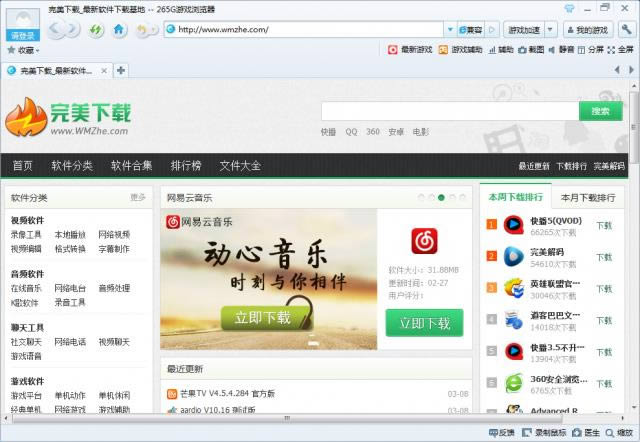This screenshot has height=442, width=640.
Task: Click the tab scroll right arrow
Action: pyautogui.click(x=631, y=70)
